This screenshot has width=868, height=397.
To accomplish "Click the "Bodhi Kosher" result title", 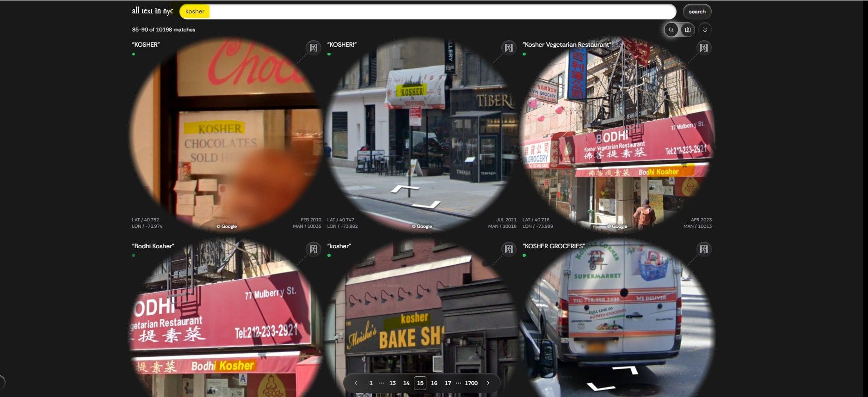I will click(153, 246).
